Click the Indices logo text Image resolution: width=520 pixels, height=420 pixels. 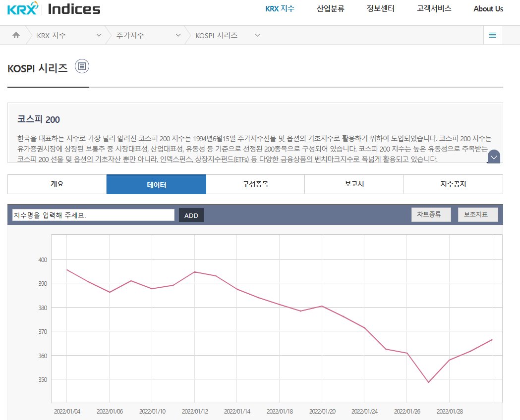74,9
